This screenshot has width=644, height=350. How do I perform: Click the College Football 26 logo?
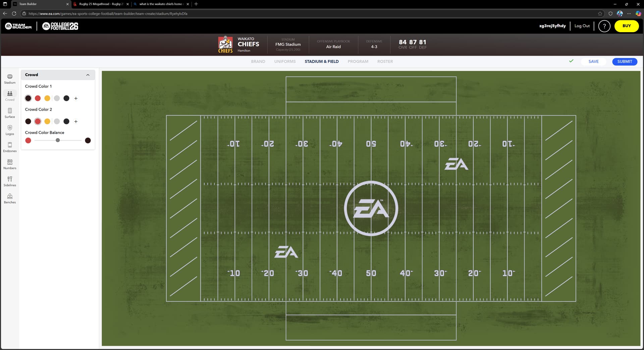[x=60, y=26]
